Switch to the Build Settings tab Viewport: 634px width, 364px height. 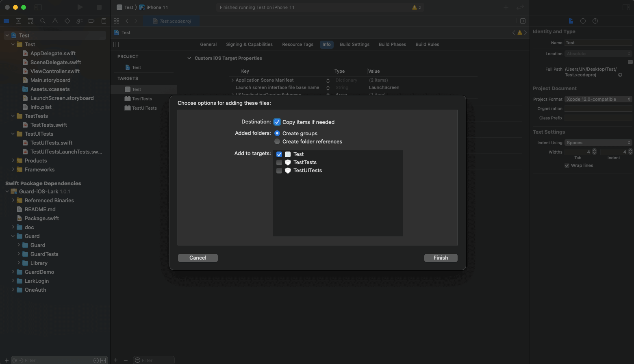click(354, 44)
